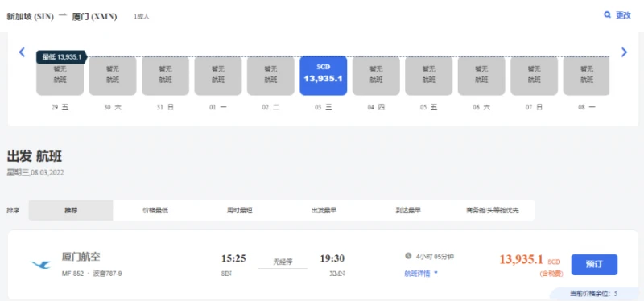Viewport: 644px width, 301px height.
Task: Go to next dates with right arrow
Action: click(x=625, y=52)
